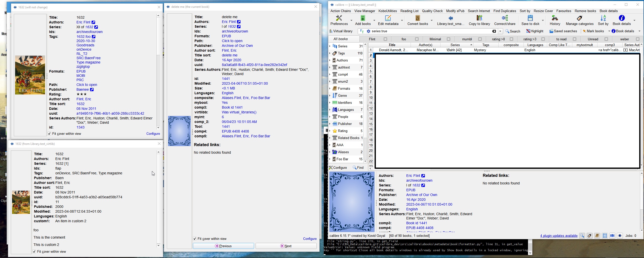
Task: Open calibre Preferences from the toolbar
Action: 339,20
